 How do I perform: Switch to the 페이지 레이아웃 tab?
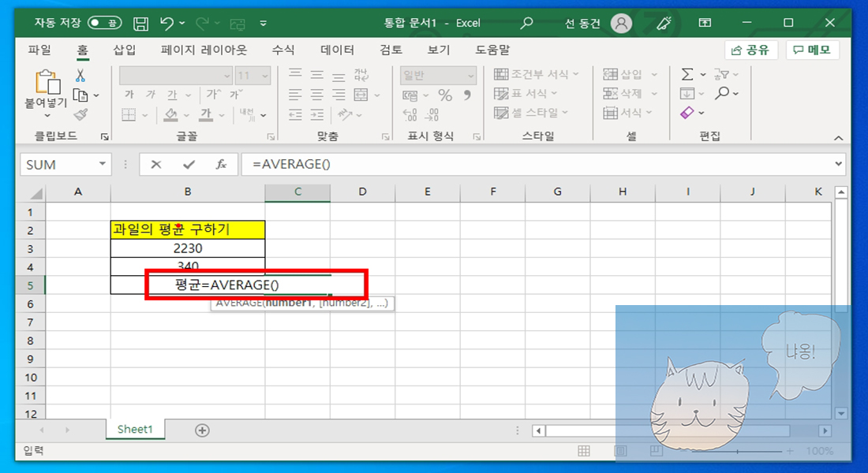tap(204, 50)
